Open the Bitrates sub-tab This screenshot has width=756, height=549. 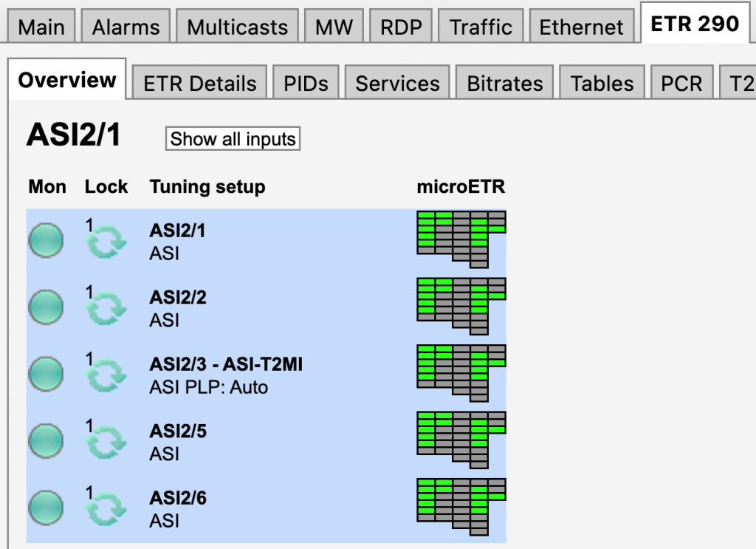coord(505,83)
